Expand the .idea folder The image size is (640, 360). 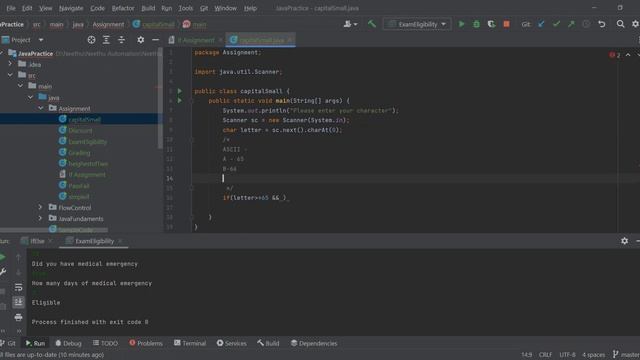point(10,64)
